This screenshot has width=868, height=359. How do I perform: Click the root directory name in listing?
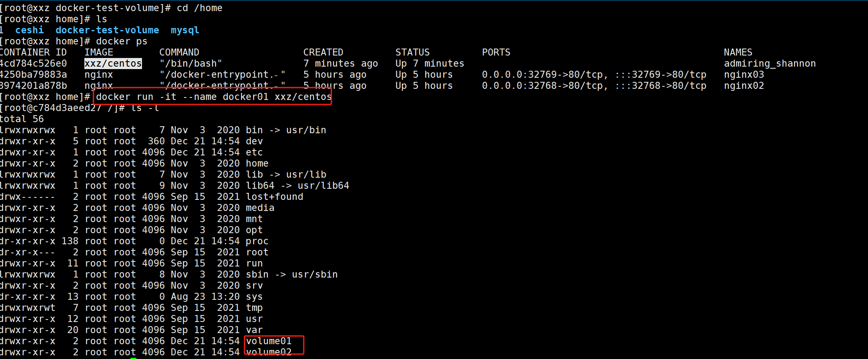(x=257, y=252)
